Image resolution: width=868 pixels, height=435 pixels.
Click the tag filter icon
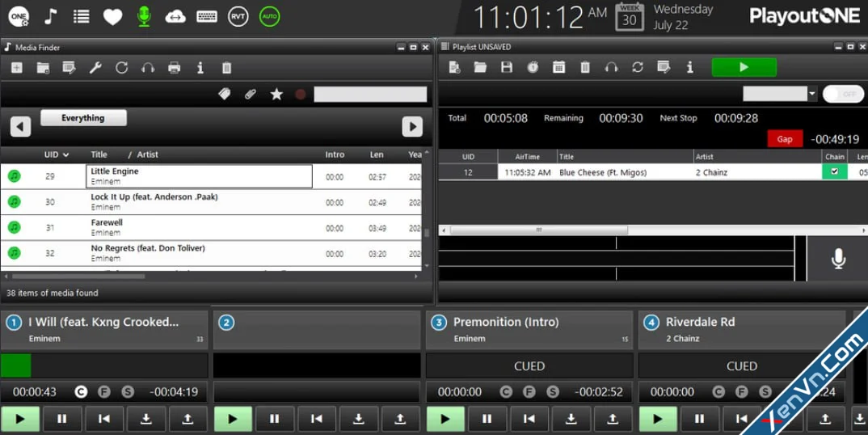coord(224,95)
